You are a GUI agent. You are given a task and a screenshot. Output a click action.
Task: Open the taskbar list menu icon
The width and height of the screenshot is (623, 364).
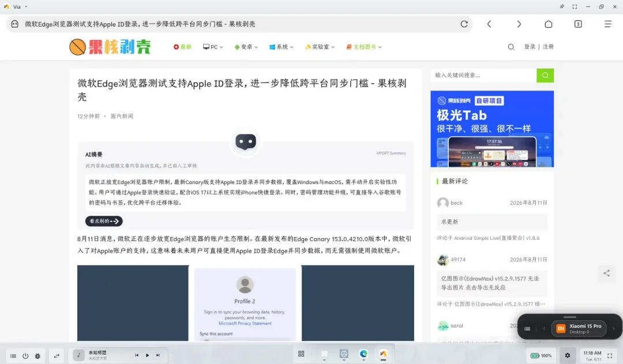click(x=13, y=356)
